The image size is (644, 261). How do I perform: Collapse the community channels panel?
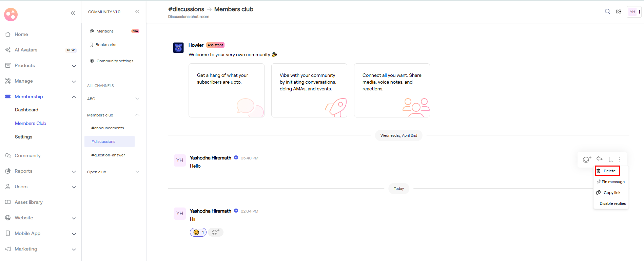(x=137, y=12)
